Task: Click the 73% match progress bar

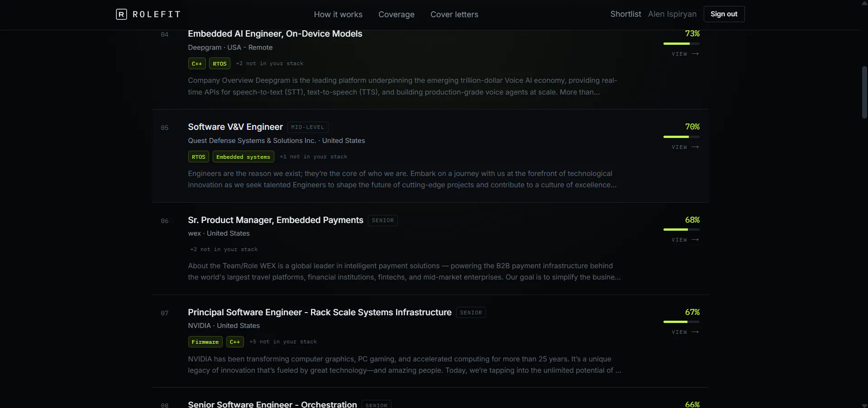Action: click(x=681, y=44)
